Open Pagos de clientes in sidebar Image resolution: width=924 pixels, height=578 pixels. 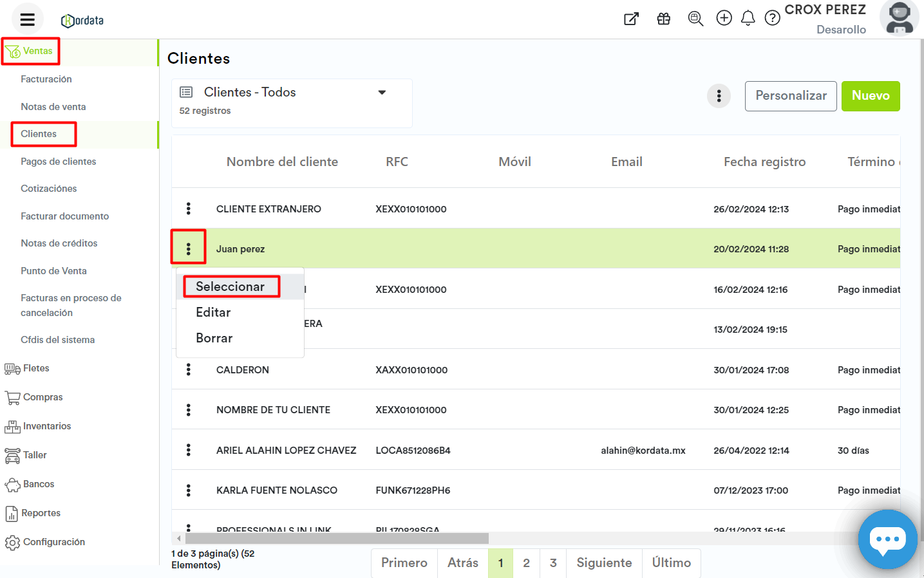click(58, 162)
